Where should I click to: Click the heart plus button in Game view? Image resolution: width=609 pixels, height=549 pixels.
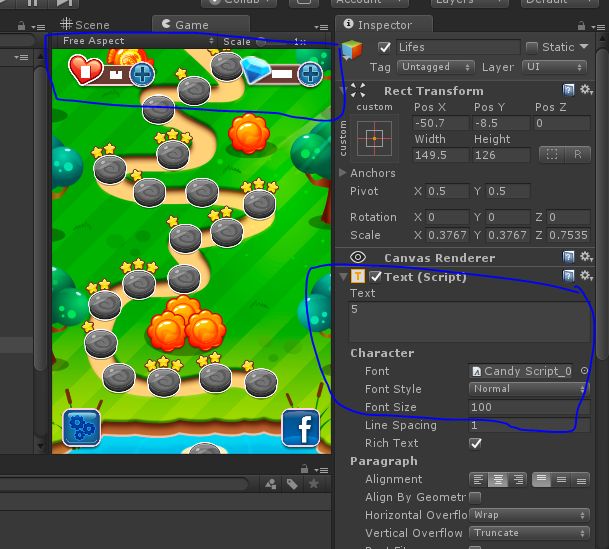point(142,74)
